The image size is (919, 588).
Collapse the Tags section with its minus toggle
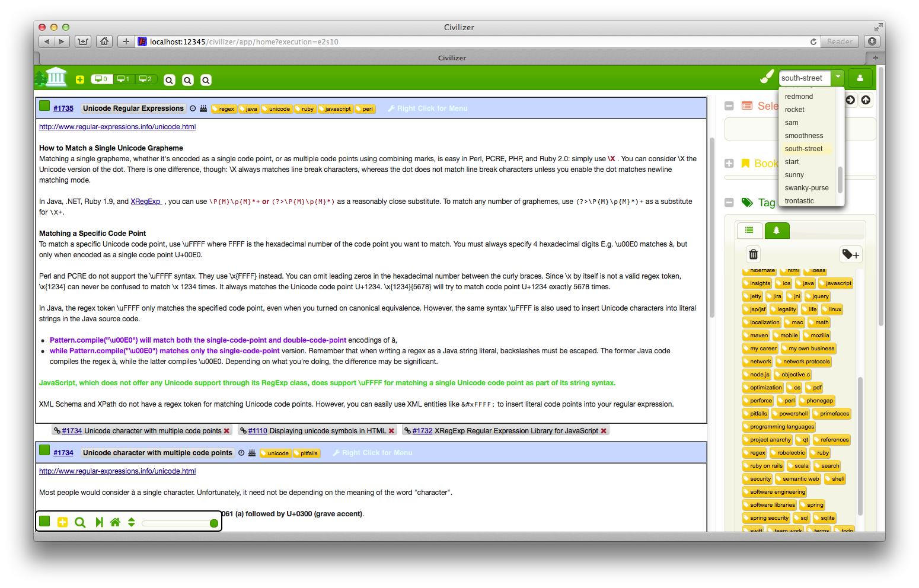[x=729, y=202]
